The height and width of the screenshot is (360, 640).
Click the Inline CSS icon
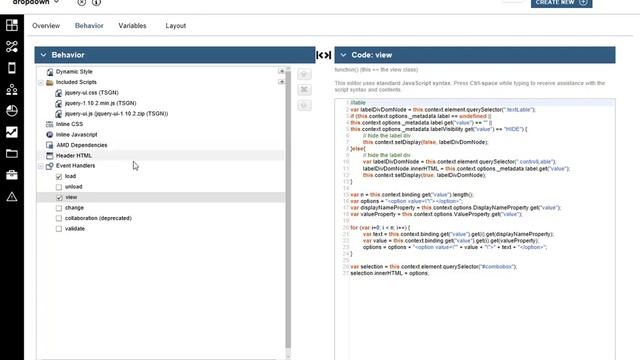point(50,124)
